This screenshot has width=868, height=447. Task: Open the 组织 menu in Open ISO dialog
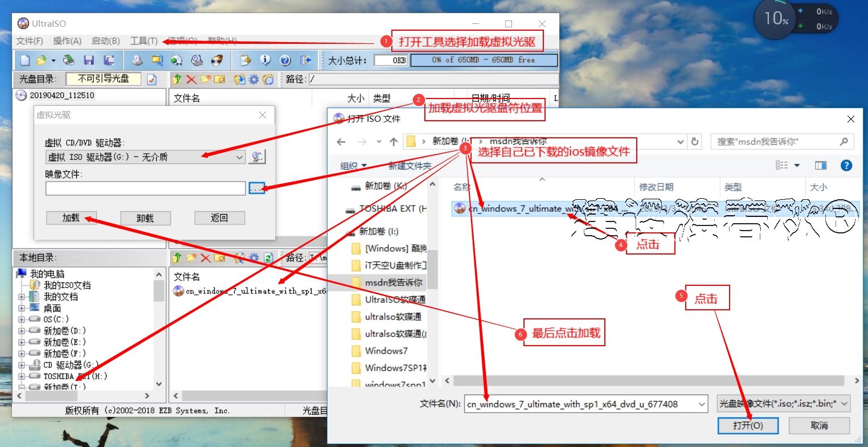pos(353,166)
